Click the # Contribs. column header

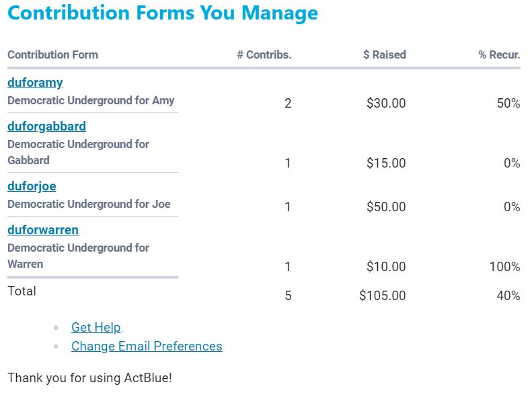[x=264, y=55]
